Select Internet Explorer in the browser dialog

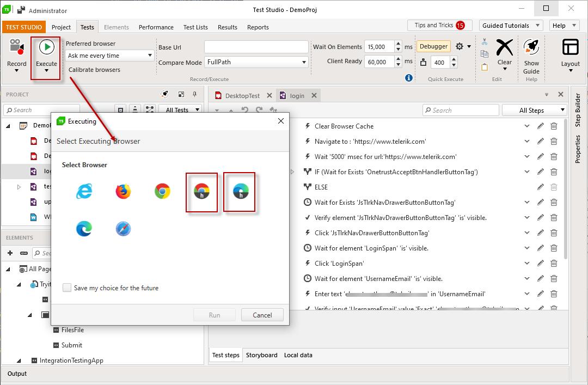[x=84, y=191]
